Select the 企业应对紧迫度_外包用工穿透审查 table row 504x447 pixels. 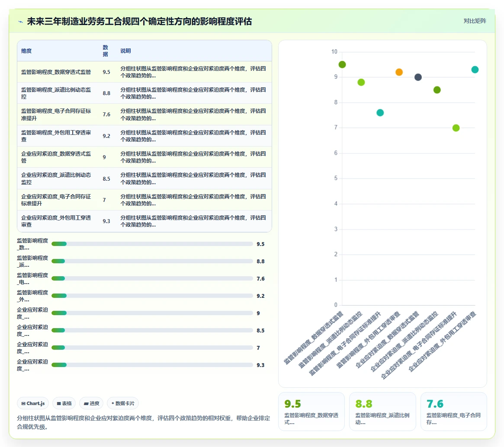(144, 221)
